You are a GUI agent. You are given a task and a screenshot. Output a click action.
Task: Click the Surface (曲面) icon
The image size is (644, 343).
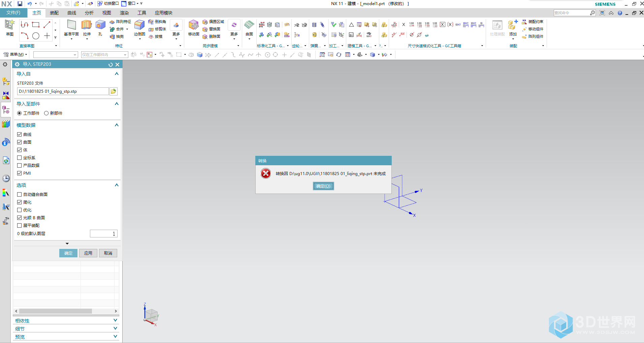(x=249, y=25)
